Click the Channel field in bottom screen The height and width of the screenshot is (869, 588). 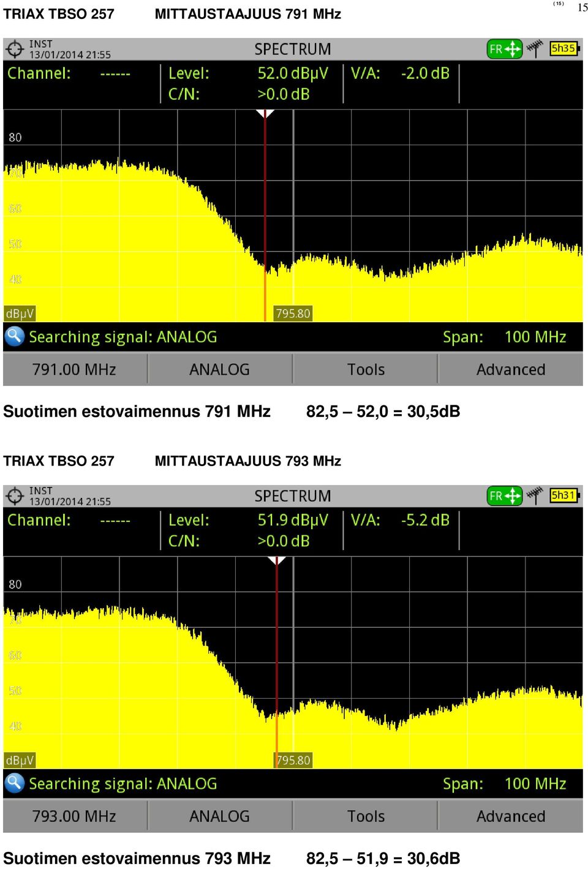point(69,520)
